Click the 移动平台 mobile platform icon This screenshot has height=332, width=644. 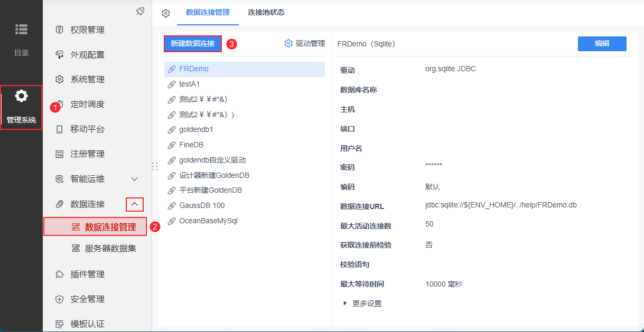[x=59, y=128]
